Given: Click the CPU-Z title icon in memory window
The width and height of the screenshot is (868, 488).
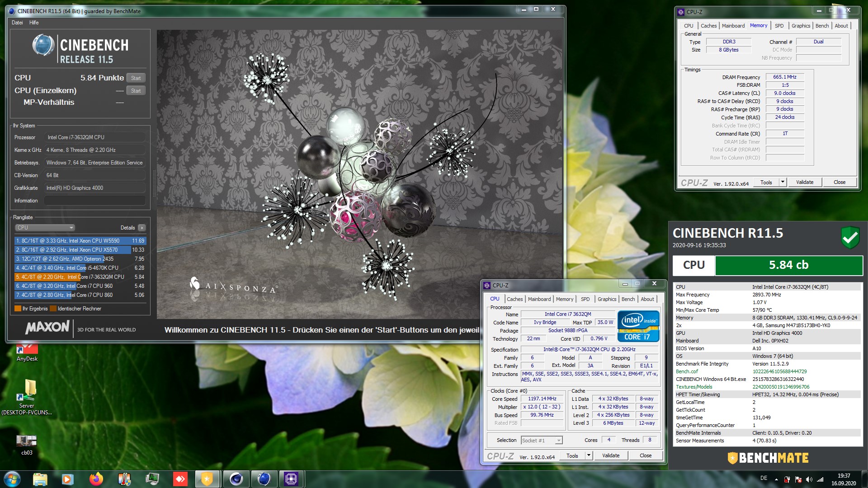Looking at the screenshot, I should [681, 12].
